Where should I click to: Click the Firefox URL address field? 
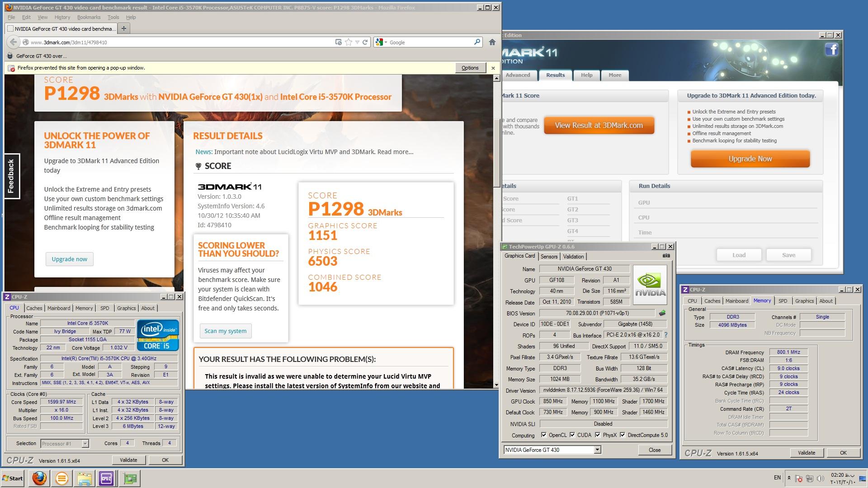click(x=181, y=42)
